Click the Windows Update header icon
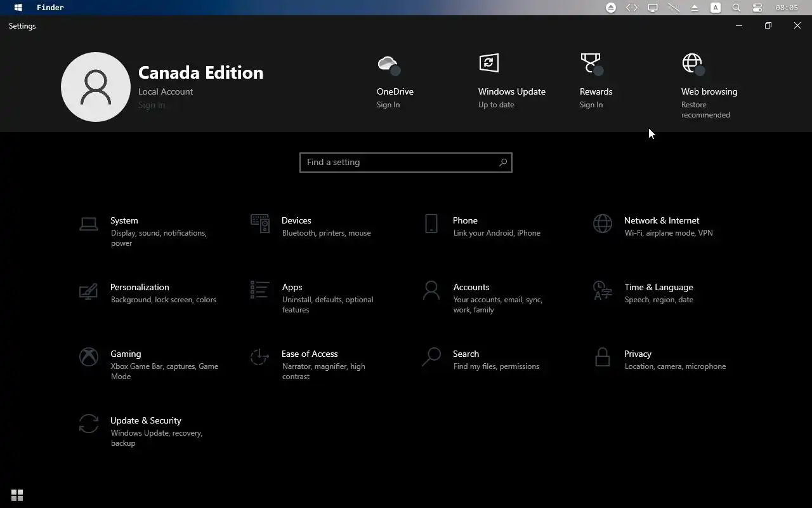 (488, 63)
